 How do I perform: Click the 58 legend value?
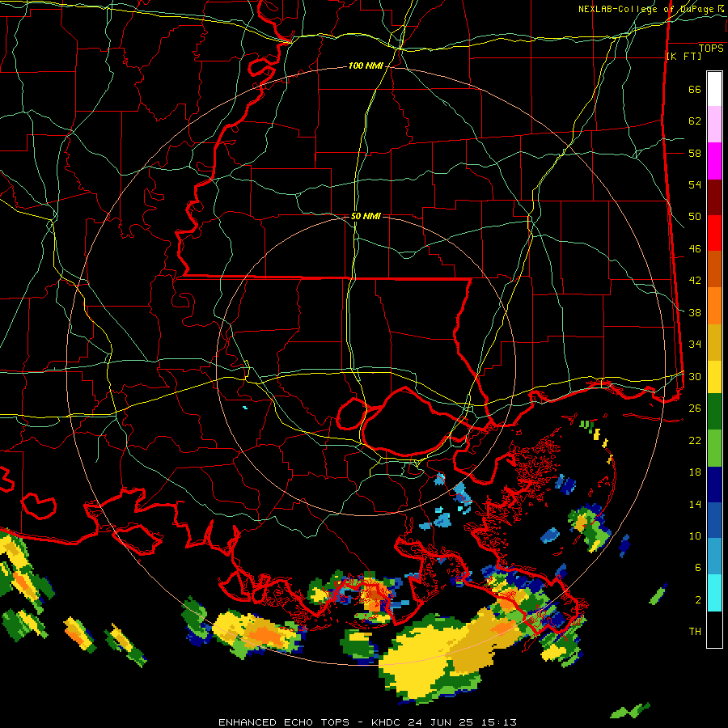(x=695, y=153)
